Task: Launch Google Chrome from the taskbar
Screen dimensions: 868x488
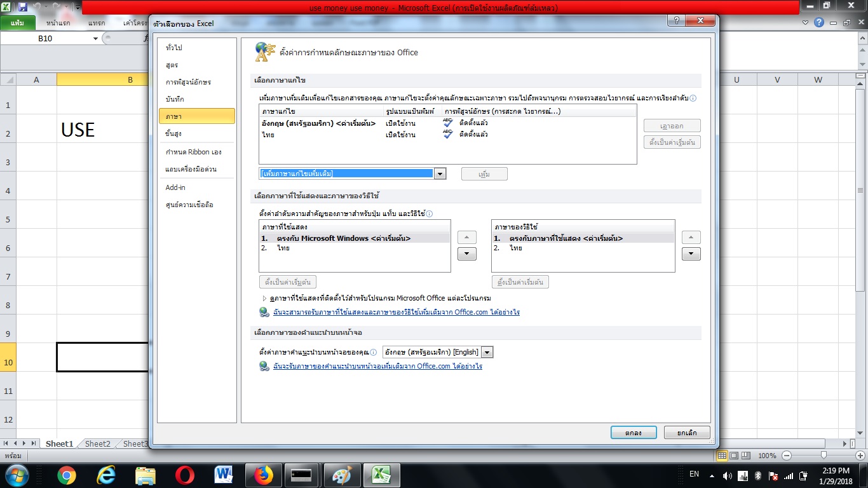Action: pyautogui.click(x=66, y=475)
